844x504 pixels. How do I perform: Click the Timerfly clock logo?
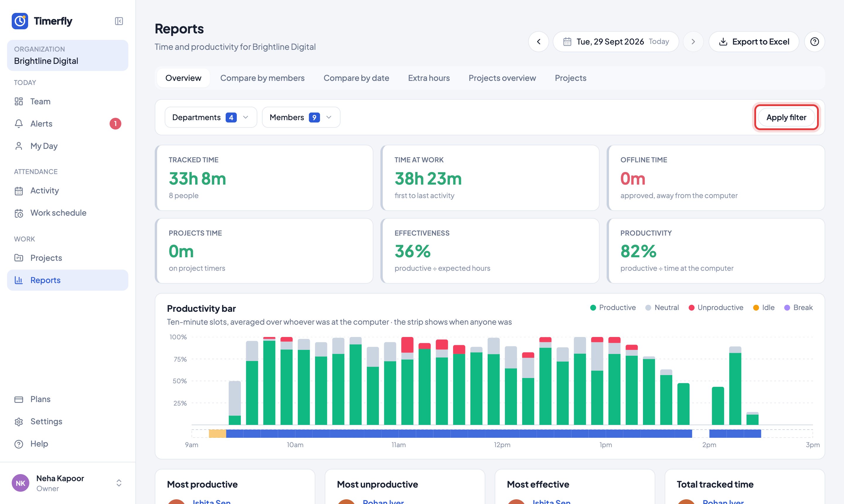tap(20, 21)
